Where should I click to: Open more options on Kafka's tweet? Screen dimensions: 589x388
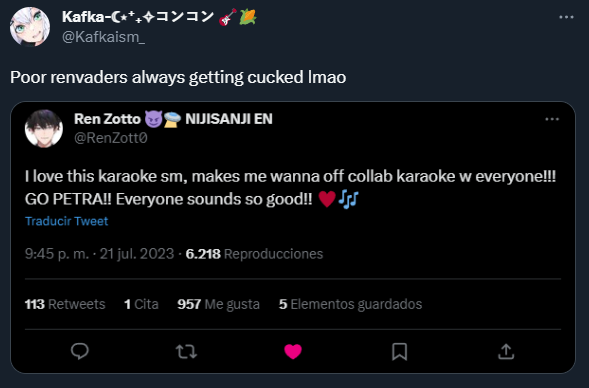(x=566, y=17)
